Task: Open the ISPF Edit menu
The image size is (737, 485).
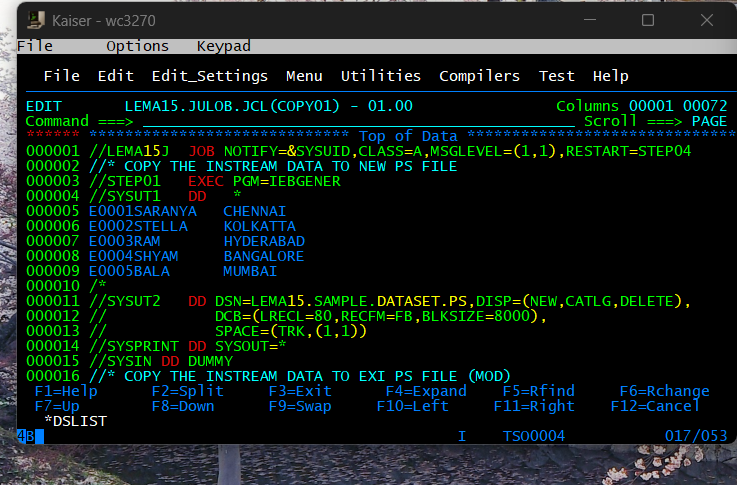Action: point(116,76)
